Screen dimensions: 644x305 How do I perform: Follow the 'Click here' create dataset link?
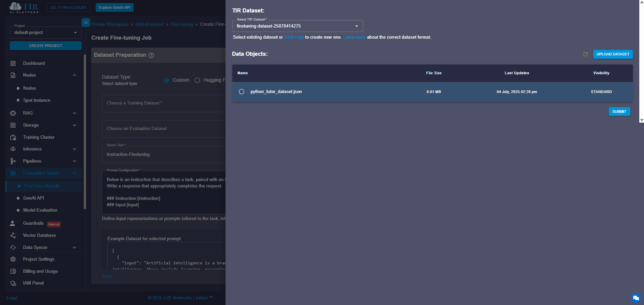(294, 37)
